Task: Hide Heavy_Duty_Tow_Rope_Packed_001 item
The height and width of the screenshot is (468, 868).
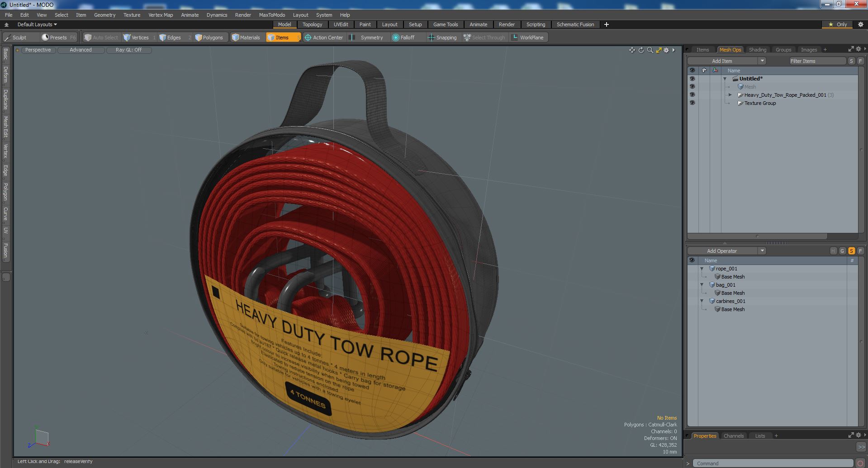Action: 692,95
